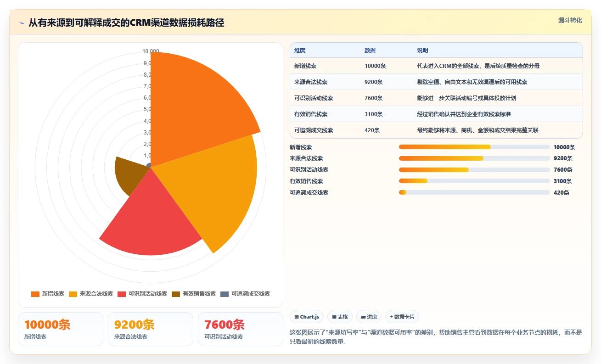
Task: Click the 进度 tag chip
Action: click(369, 317)
